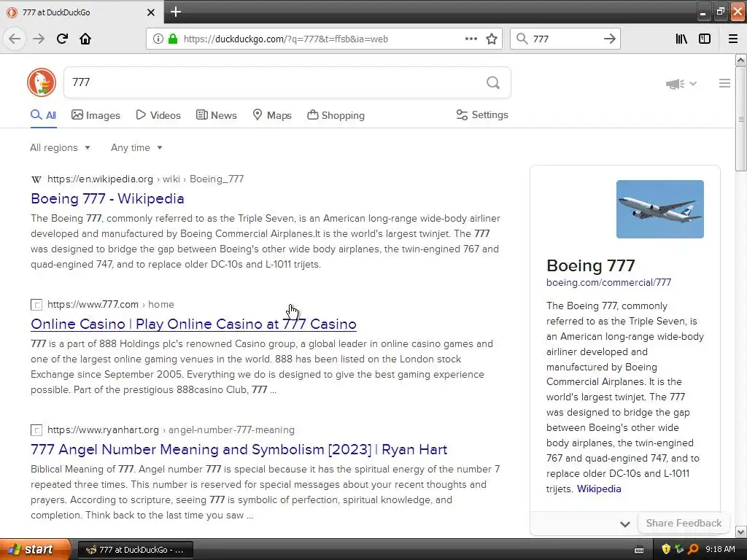This screenshot has width=747, height=560.
Task: Click Share Feedback button
Action: pyautogui.click(x=684, y=523)
